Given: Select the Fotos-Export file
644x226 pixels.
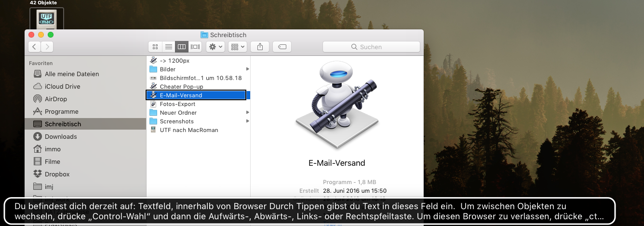Looking at the screenshot, I should (198, 104).
